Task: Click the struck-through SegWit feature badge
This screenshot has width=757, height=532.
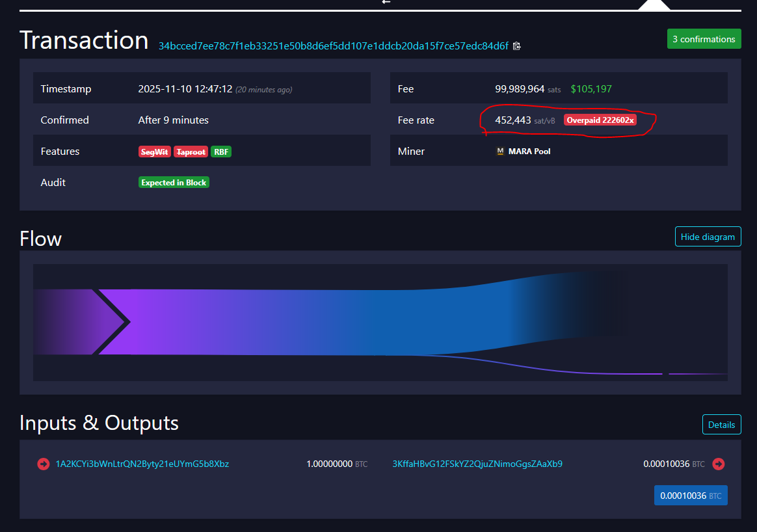Action: tap(154, 152)
